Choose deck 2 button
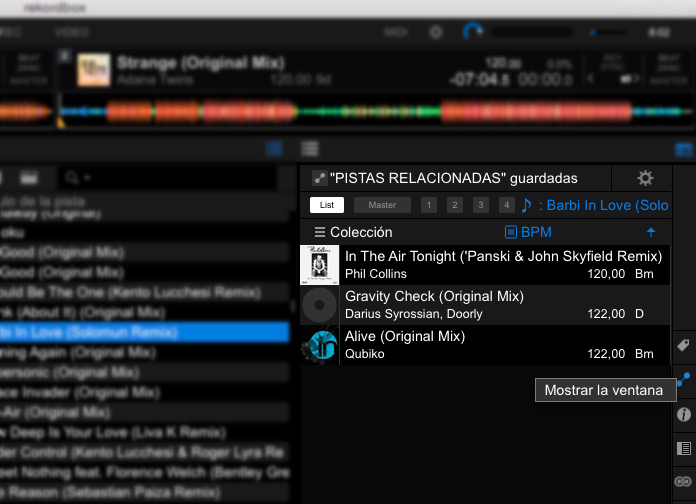The image size is (696, 504). 455,205
